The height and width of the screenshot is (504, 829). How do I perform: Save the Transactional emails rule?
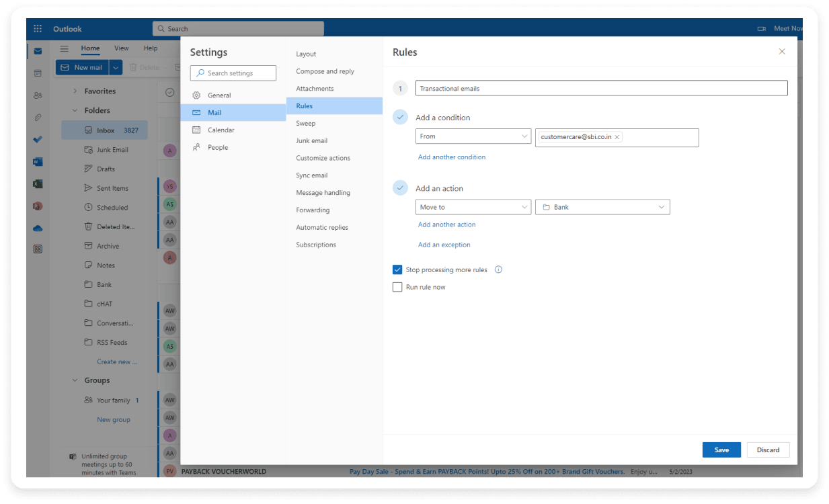coord(721,450)
